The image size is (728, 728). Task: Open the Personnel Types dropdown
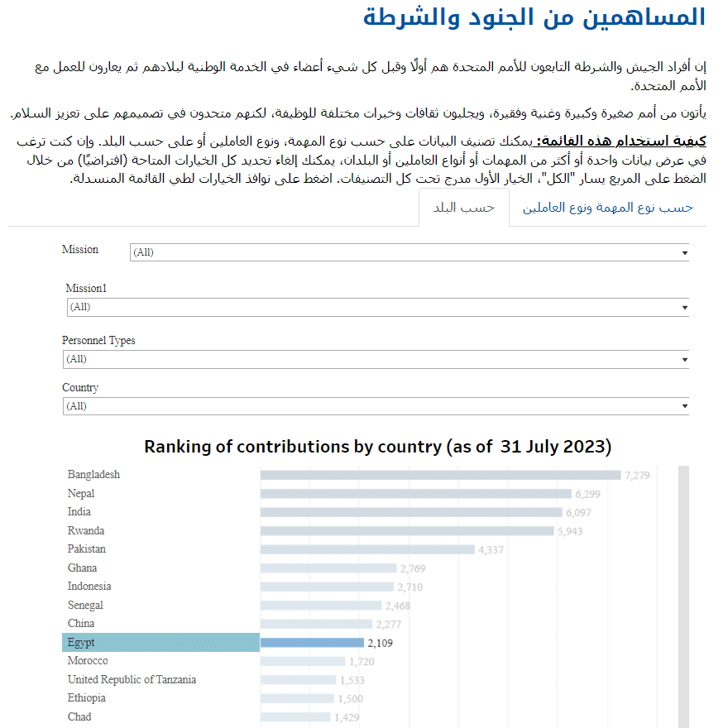click(x=376, y=359)
